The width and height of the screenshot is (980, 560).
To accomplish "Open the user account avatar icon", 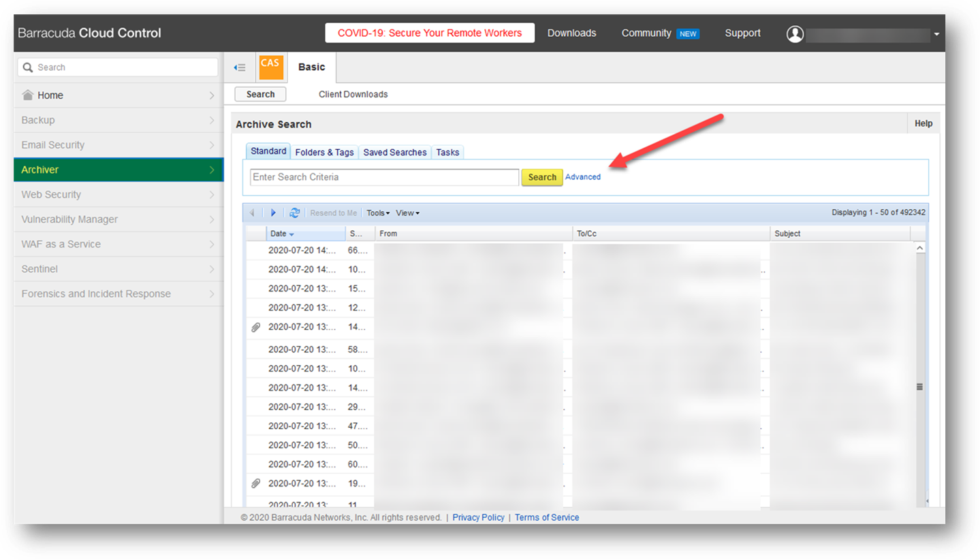I will click(x=795, y=33).
